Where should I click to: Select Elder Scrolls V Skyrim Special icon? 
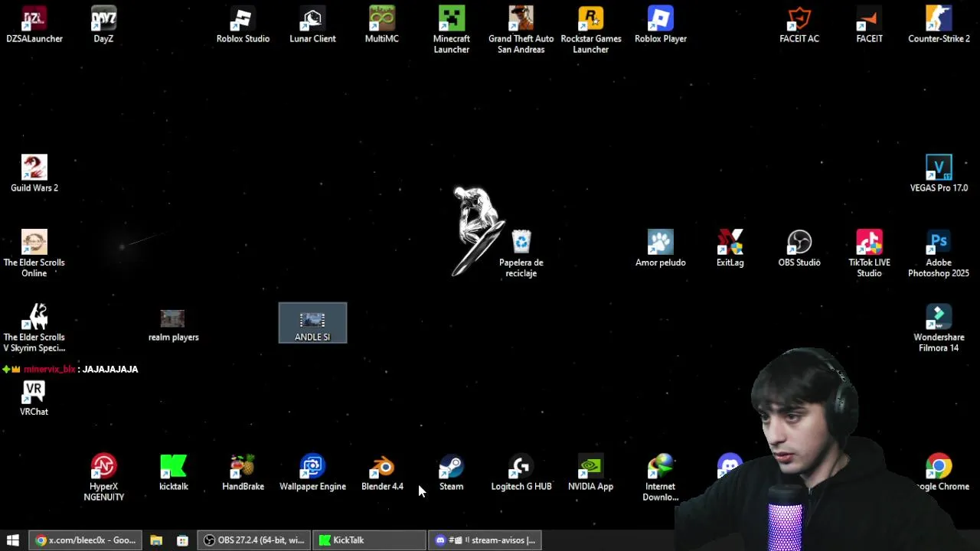[x=34, y=328]
